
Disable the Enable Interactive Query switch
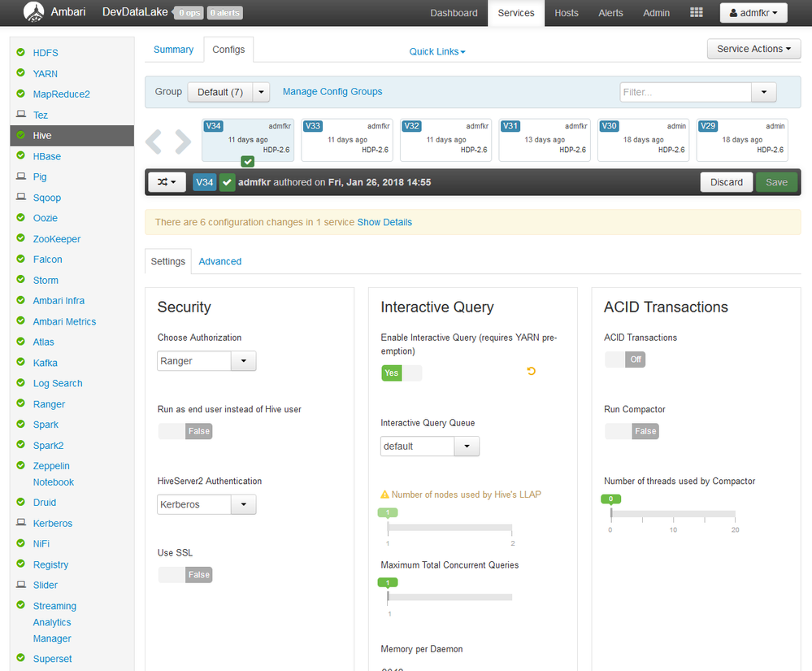[402, 373]
